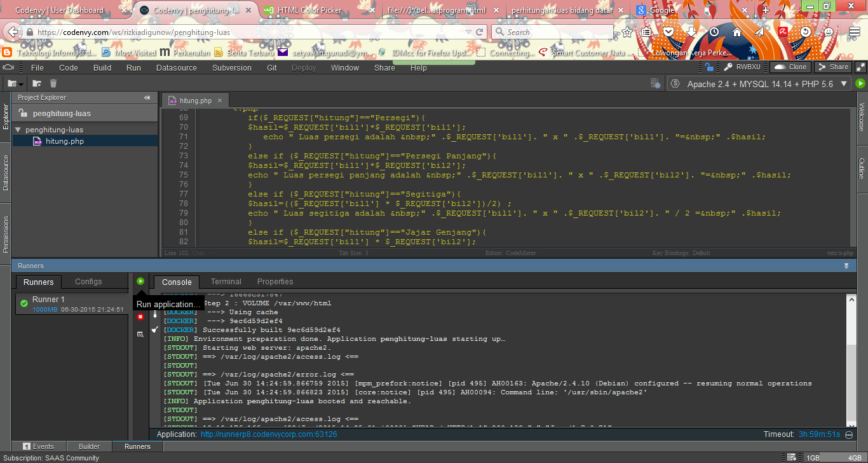The width and height of the screenshot is (868, 463).
Task: Stop the running application
Action: (x=140, y=317)
